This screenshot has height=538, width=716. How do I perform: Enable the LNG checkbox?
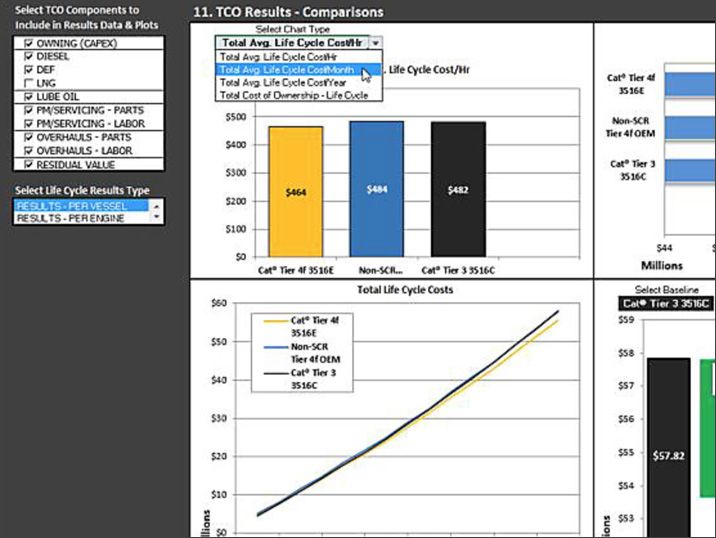coord(28,84)
